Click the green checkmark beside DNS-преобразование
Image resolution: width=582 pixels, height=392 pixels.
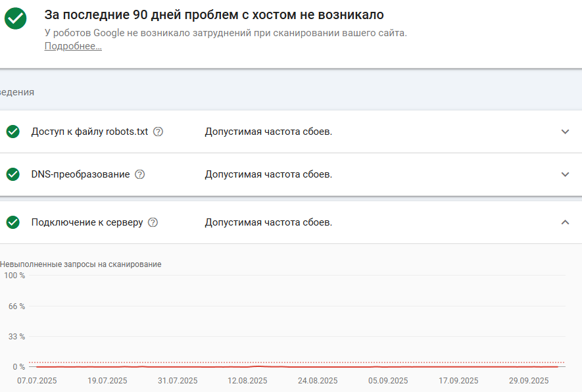(13, 174)
